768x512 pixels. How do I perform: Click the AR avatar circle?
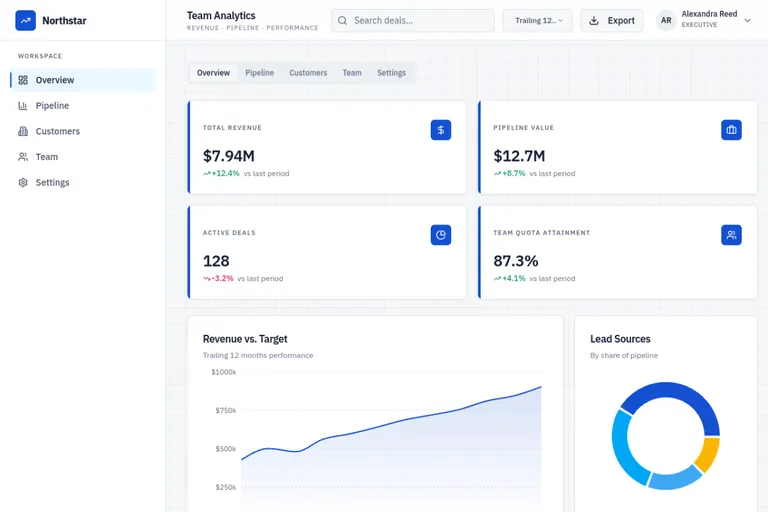(666, 21)
